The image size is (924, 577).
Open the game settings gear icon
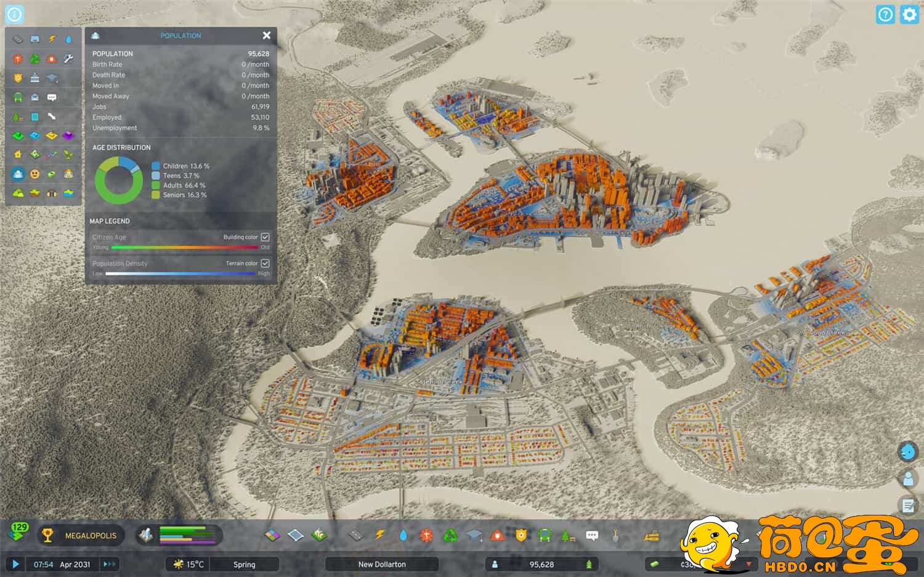(x=909, y=14)
